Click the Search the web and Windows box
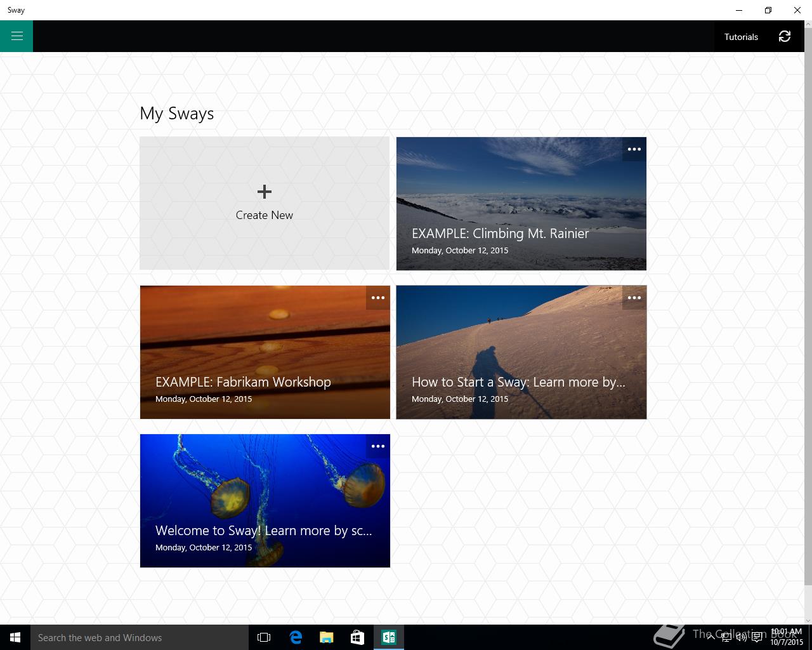Viewport: 812px width, 650px height. tap(140, 637)
